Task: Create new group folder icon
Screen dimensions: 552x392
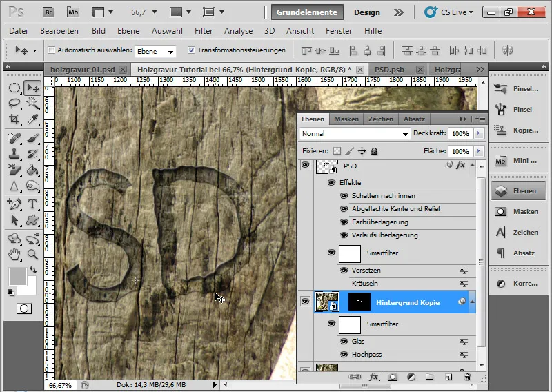Action: tap(429, 377)
